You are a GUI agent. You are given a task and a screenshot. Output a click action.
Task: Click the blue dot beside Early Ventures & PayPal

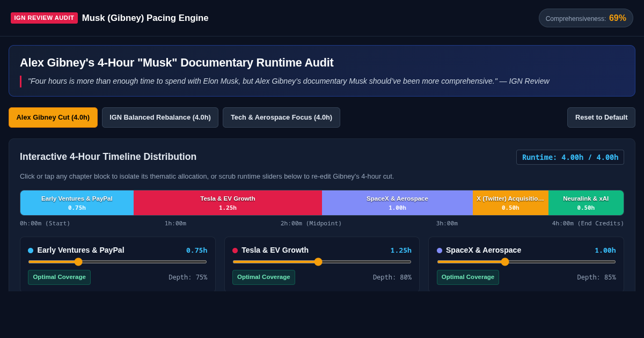pyautogui.click(x=31, y=251)
